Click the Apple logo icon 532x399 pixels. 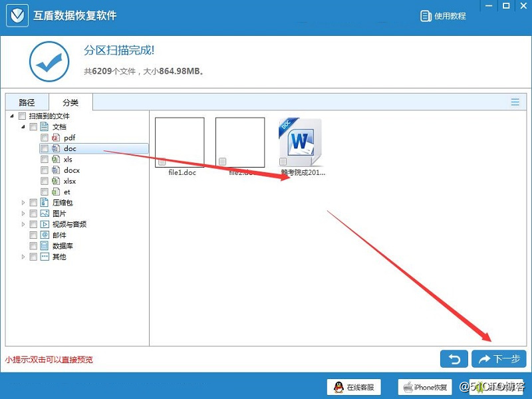pos(408,387)
